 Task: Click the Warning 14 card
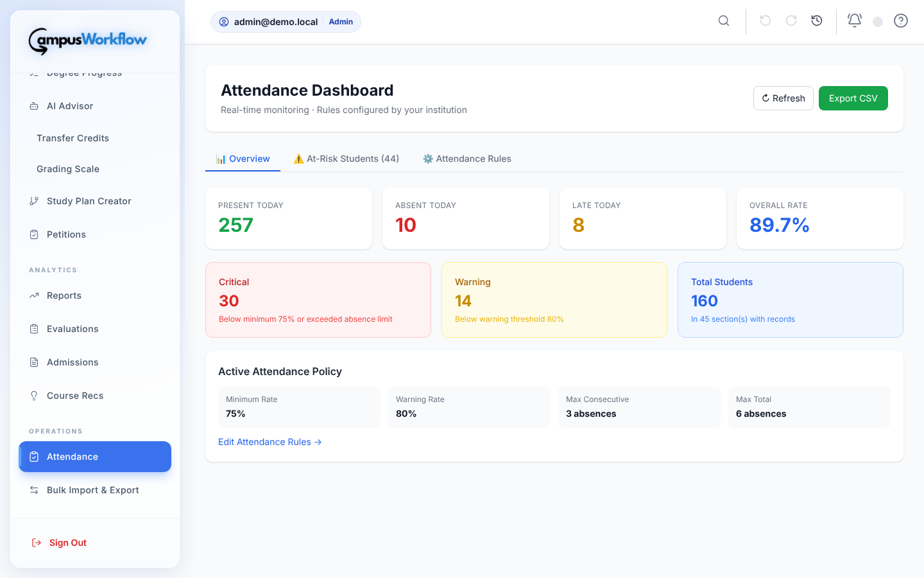[554, 300]
